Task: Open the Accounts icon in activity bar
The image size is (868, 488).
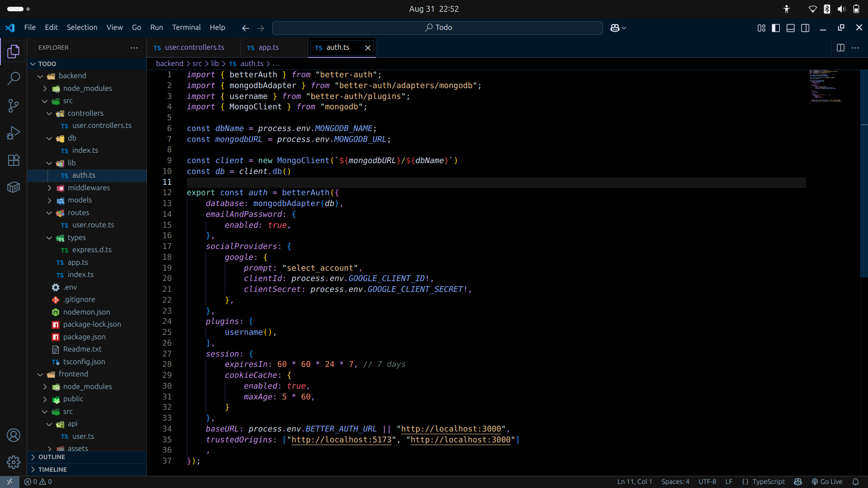Action: click(x=14, y=435)
